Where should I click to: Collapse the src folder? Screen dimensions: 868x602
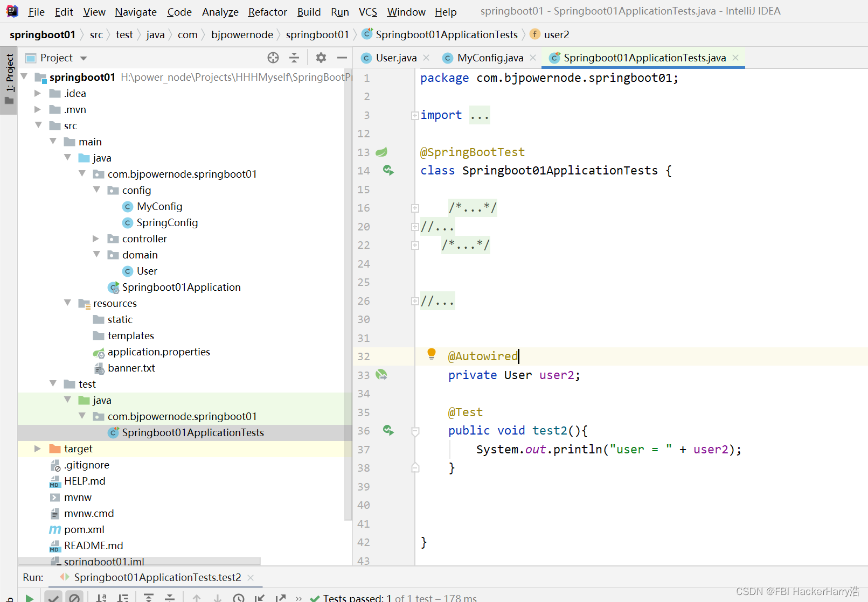(38, 125)
